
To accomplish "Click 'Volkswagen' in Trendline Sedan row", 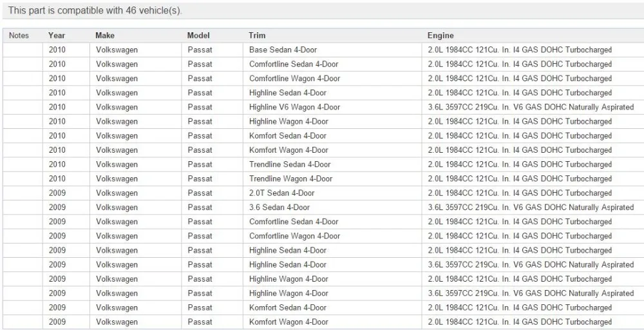I will click(x=117, y=164).
